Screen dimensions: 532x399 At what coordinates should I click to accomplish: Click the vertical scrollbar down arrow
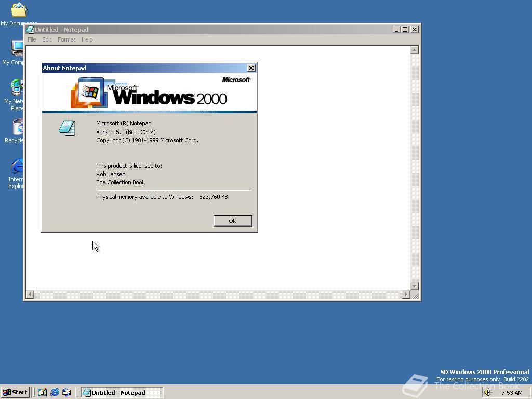pyautogui.click(x=414, y=286)
